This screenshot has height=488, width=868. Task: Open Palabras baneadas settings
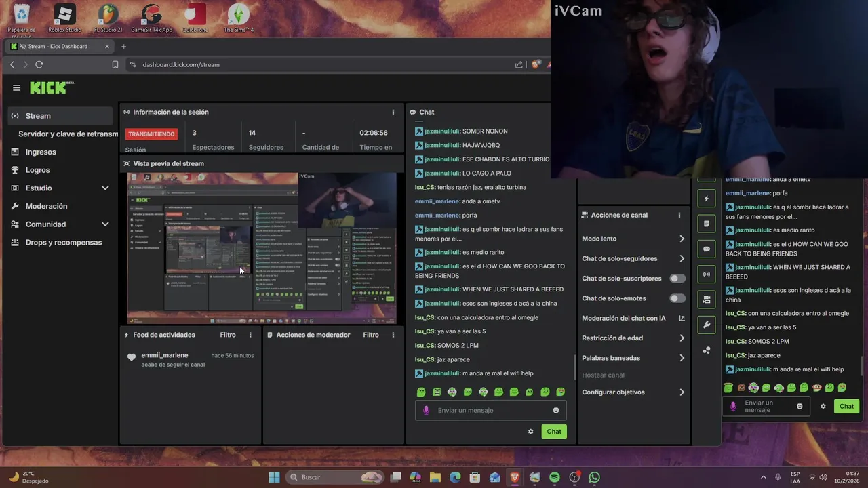point(633,358)
